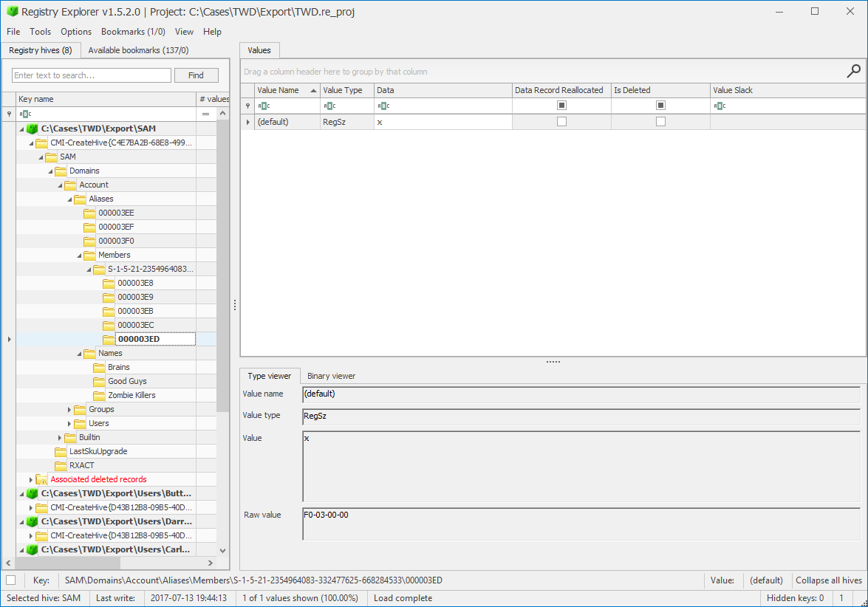Click the red Associated deleted records folder icon
This screenshot has height=607, width=868.
coord(41,479)
